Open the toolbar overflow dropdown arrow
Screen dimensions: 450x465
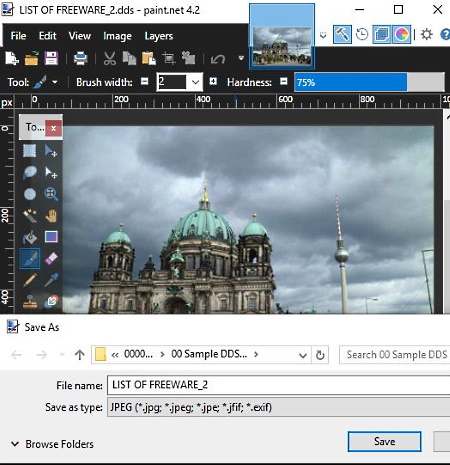tap(241, 59)
